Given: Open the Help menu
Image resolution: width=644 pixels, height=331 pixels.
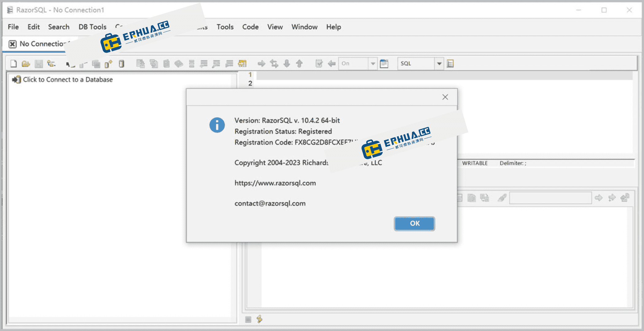Looking at the screenshot, I should (x=334, y=27).
